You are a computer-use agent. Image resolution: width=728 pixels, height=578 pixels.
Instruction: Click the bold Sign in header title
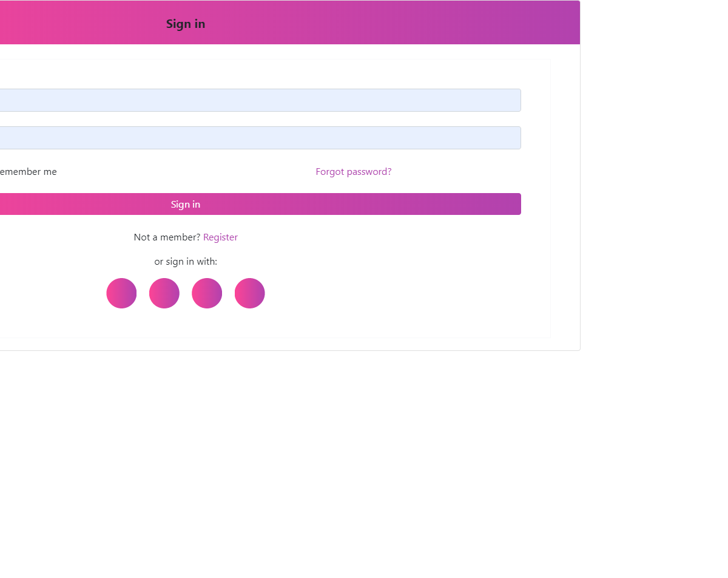(x=186, y=24)
